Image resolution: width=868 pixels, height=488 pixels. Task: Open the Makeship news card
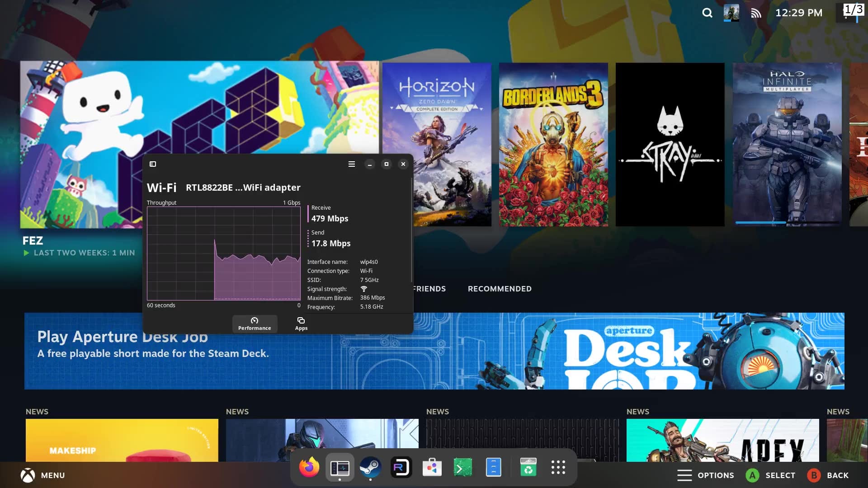(122, 440)
